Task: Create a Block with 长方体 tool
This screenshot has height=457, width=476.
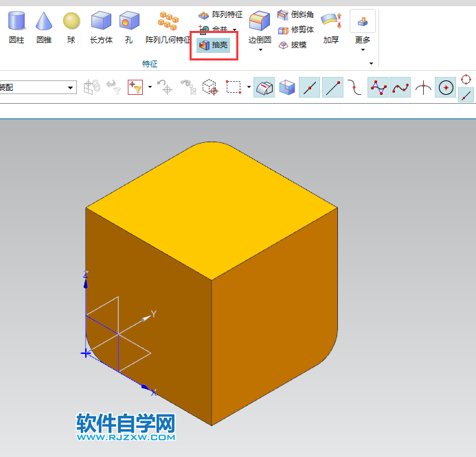Action: (x=101, y=27)
